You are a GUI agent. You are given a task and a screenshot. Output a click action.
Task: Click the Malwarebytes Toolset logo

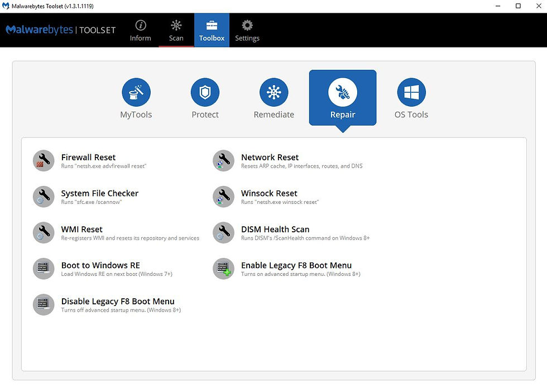pos(61,30)
